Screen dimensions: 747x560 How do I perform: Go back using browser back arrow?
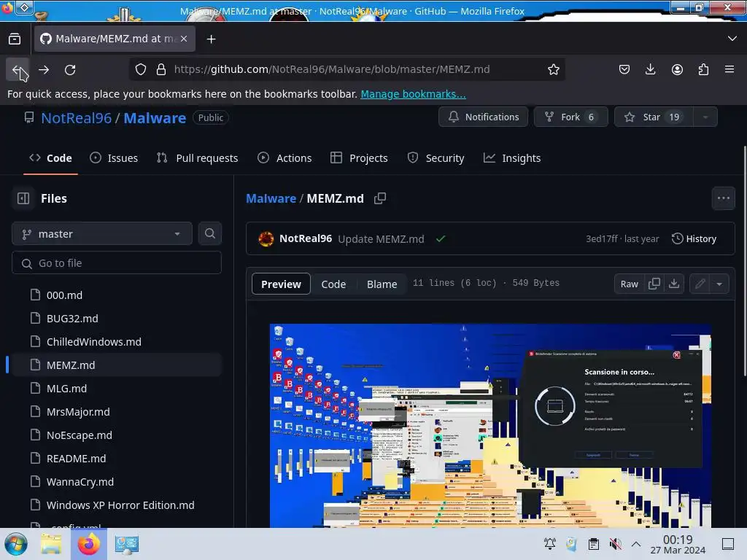(x=18, y=70)
